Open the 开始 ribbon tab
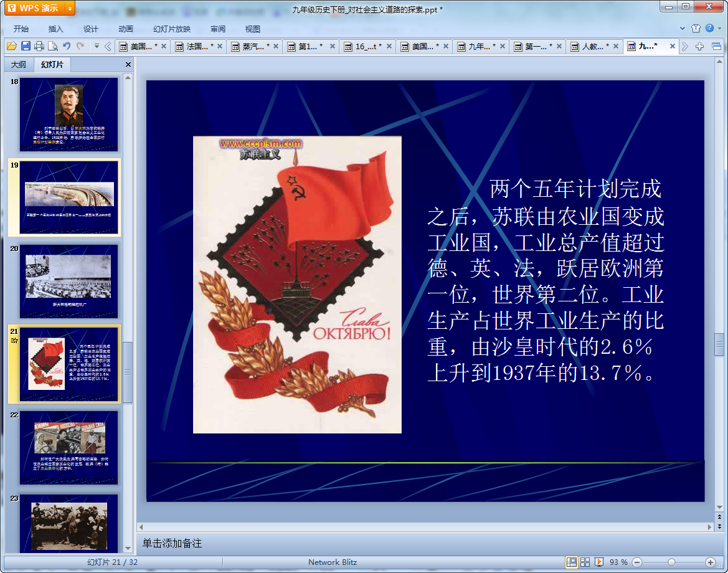728x573 pixels. point(21,29)
